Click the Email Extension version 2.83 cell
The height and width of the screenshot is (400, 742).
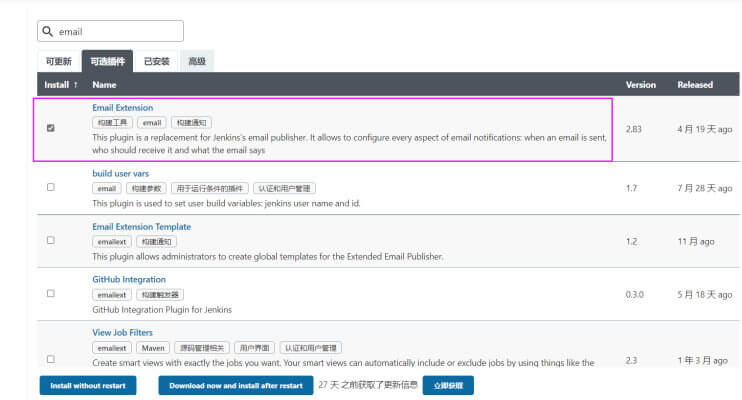(634, 129)
